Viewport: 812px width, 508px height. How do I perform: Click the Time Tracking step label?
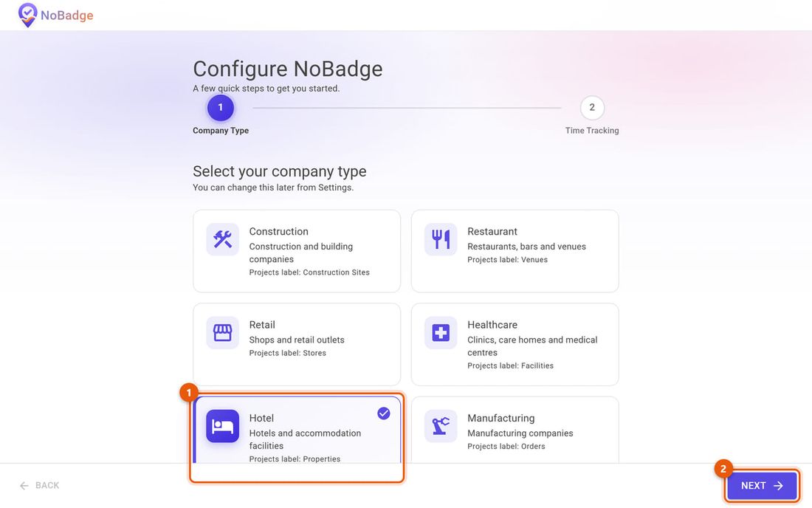click(592, 131)
